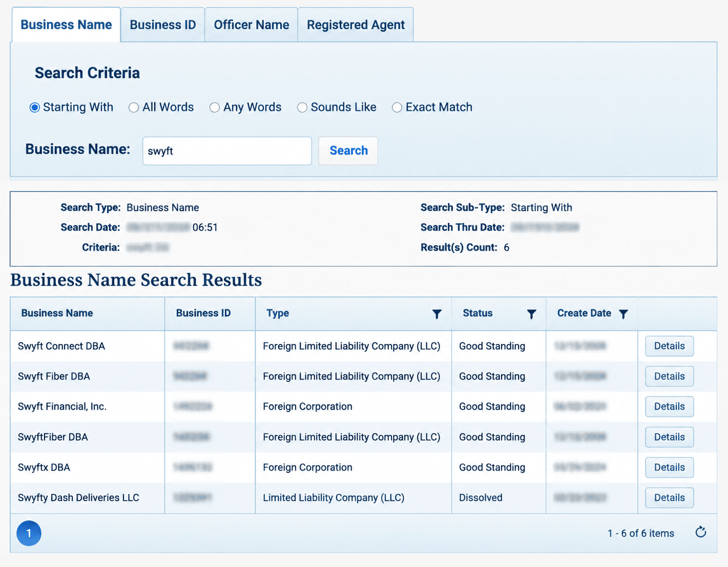Open Details for SwyftFiber DBA
Viewport: 728px width, 567px height.
669,437
